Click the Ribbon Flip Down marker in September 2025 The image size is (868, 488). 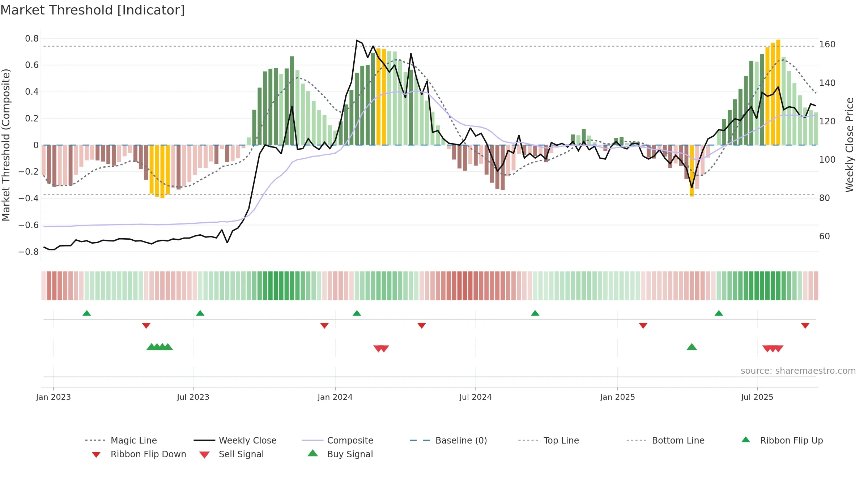click(805, 326)
